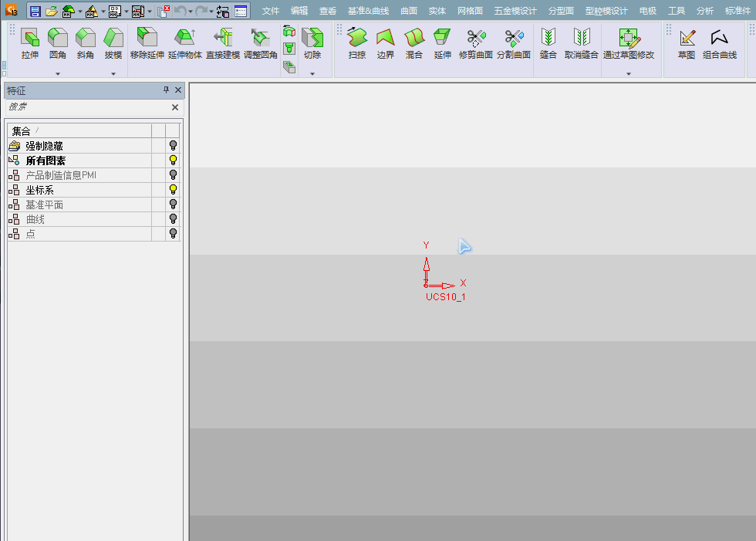Viewport: 756px width, 541px height.
Task: Click the Cimatron application logo icon
Action: (11, 9)
